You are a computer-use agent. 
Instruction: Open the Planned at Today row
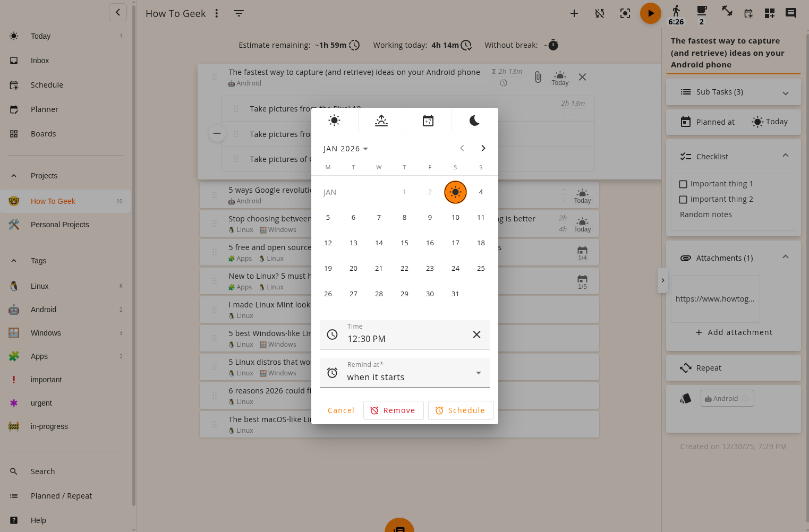(x=734, y=122)
